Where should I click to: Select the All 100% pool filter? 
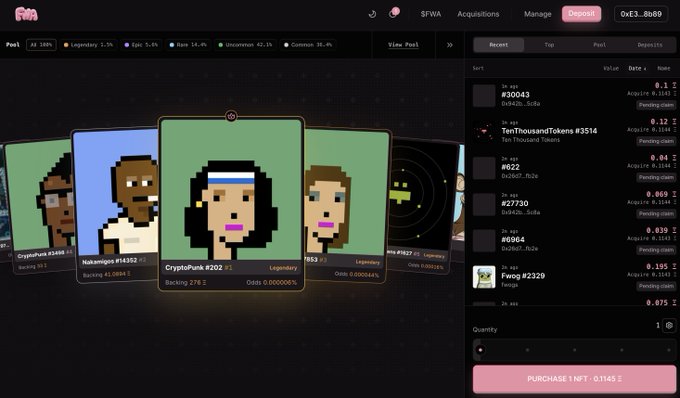(x=41, y=45)
